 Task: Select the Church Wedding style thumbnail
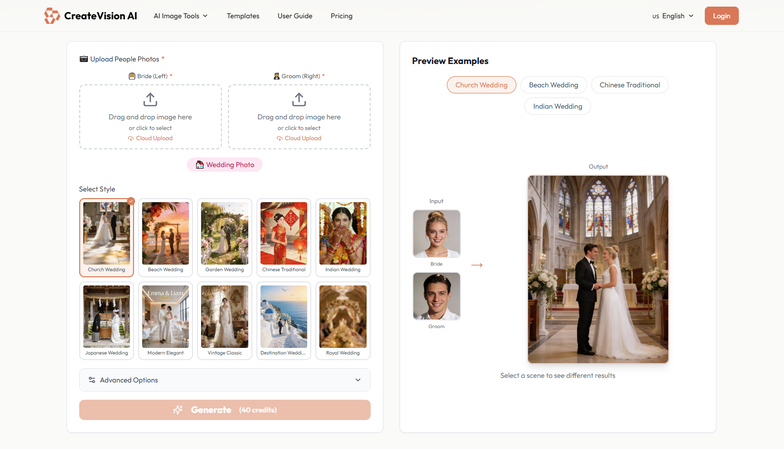pyautogui.click(x=106, y=238)
